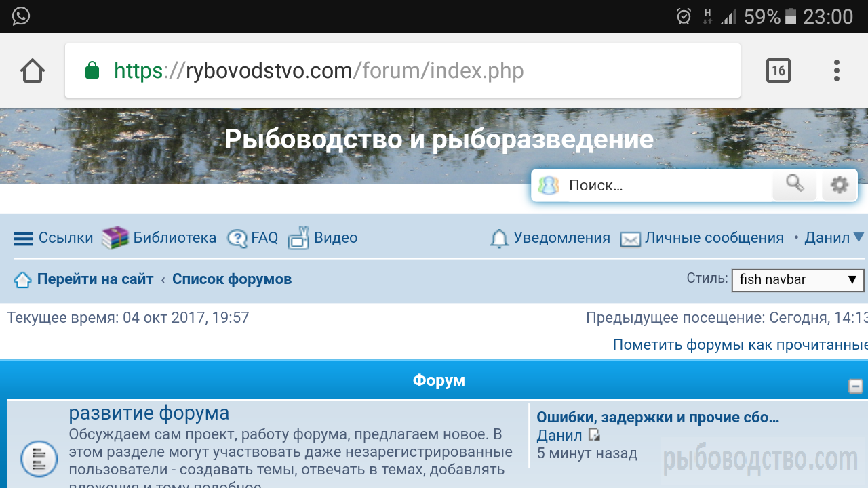Tap the browser home icon
The image size is (868, 488).
click(x=33, y=70)
